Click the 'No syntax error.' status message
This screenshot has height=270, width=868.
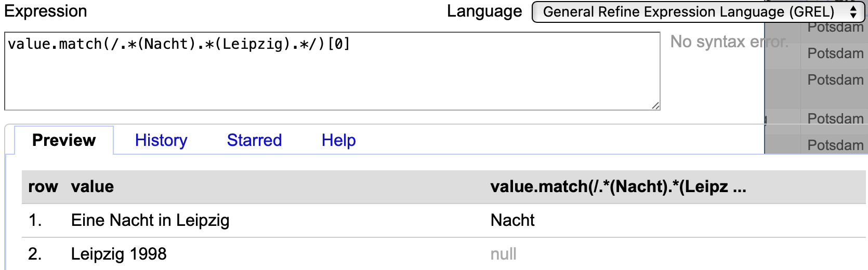[729, 42]
